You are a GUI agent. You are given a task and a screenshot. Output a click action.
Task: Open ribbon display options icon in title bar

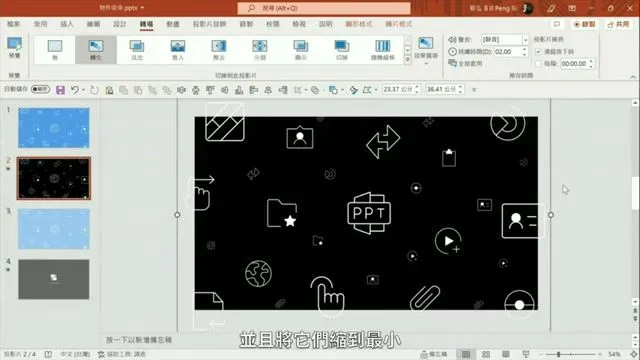(572, 8)
